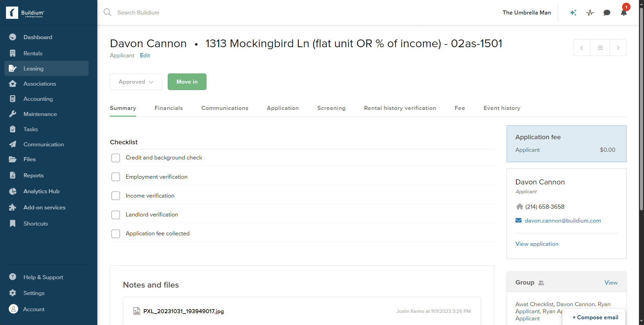Open Maintenance using the wrench icon
Screen dimensions: 644x325
tap(12, 114)
